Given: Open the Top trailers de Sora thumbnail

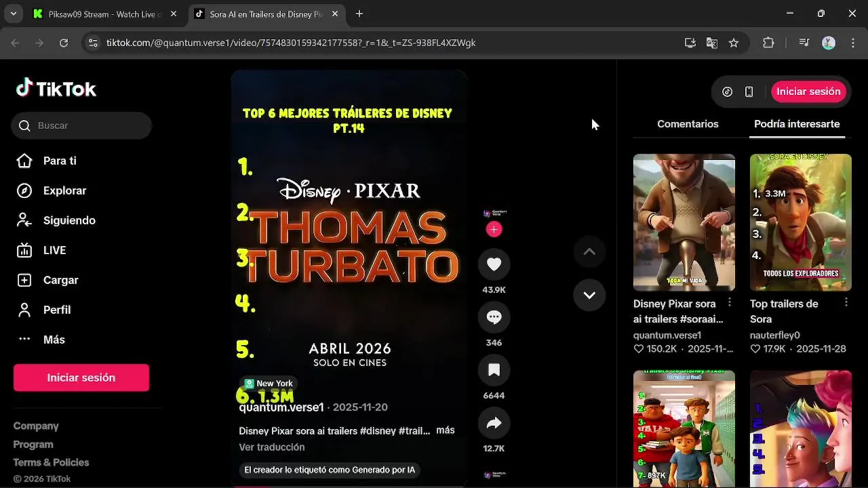Looking at the screenshot, I should [801, 222].
